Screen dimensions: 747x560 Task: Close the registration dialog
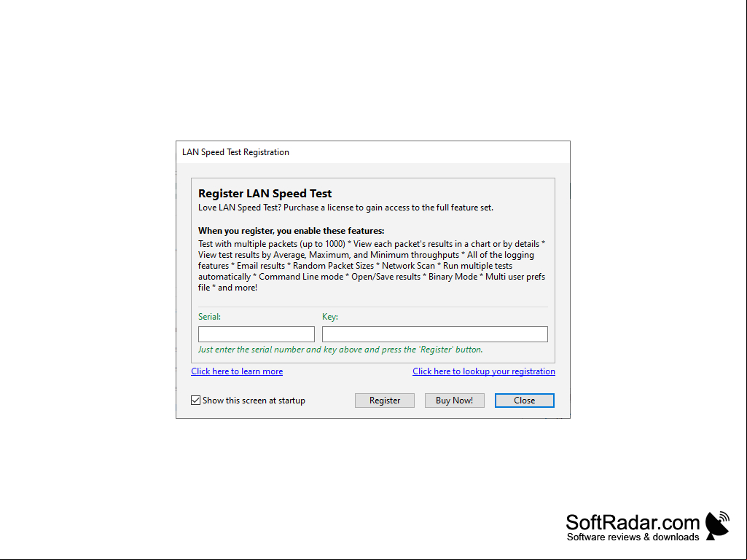pyautogui.click(x=525, y=401)
